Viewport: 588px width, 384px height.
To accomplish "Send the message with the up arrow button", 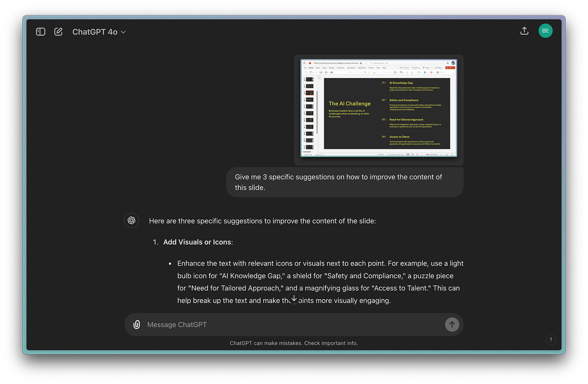I will (452, 325).
